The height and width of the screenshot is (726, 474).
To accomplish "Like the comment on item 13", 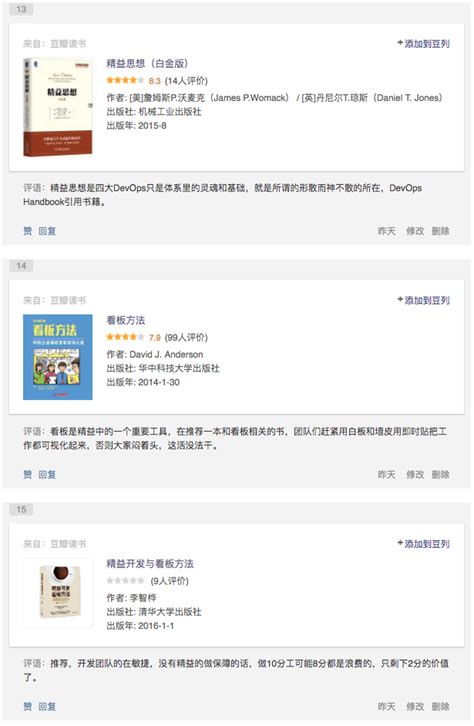I will pyautogui.click(x=28, y=231).
